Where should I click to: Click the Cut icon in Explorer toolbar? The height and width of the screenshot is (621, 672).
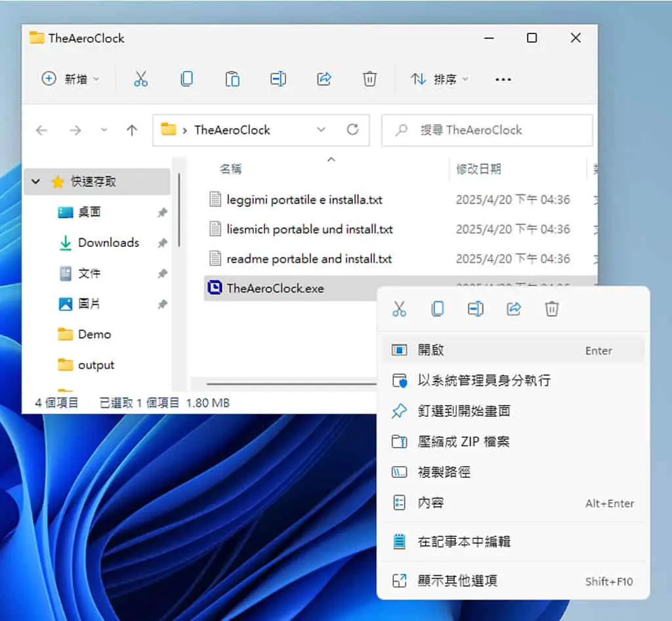(140, 79)
